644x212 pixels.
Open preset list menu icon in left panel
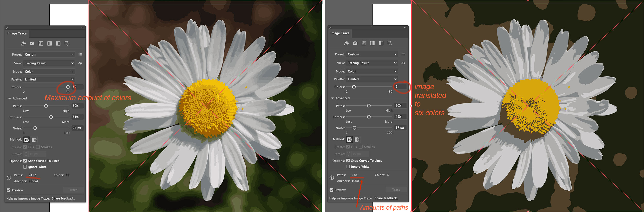pyautogui.click(x=80, y=54)
